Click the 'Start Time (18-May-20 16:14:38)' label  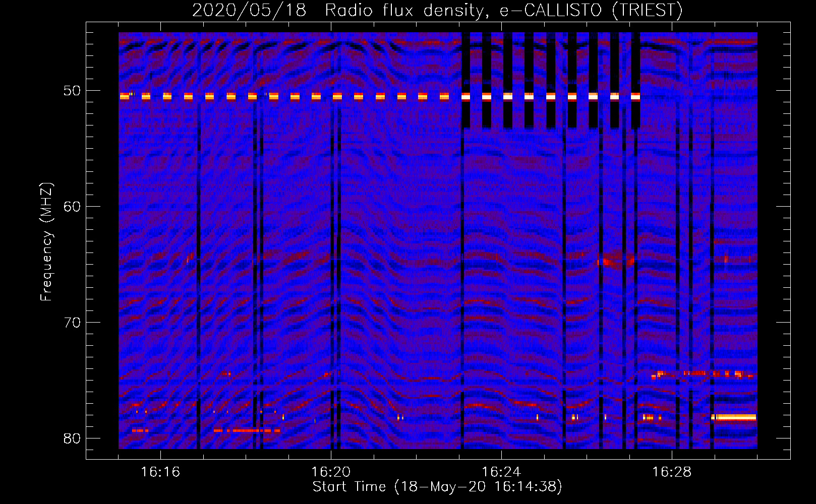[437, 487]
